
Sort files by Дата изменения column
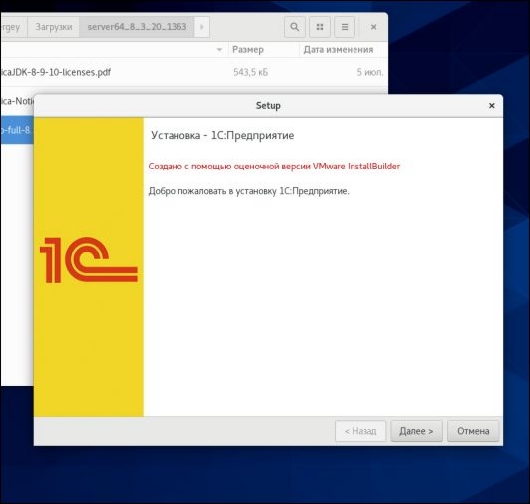click(x=343, y=50)
